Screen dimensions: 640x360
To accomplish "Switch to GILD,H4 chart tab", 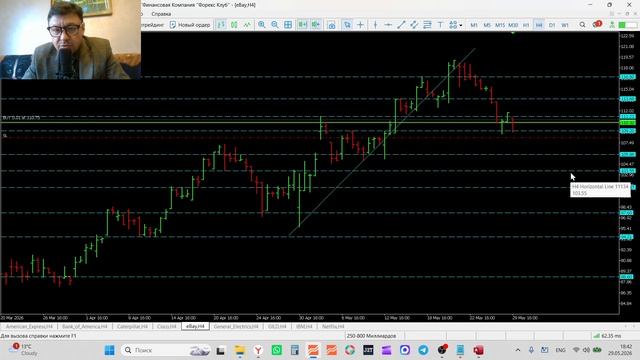I will click(277, 327).
